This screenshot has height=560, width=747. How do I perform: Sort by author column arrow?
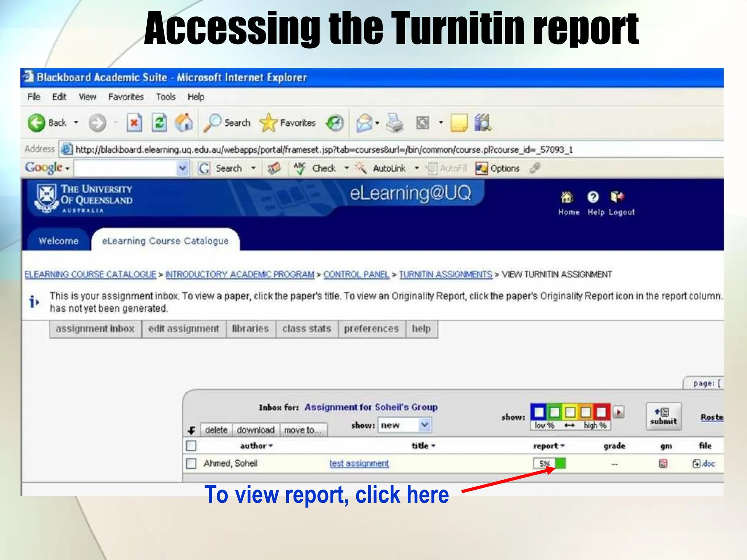[x=271, y=446]
